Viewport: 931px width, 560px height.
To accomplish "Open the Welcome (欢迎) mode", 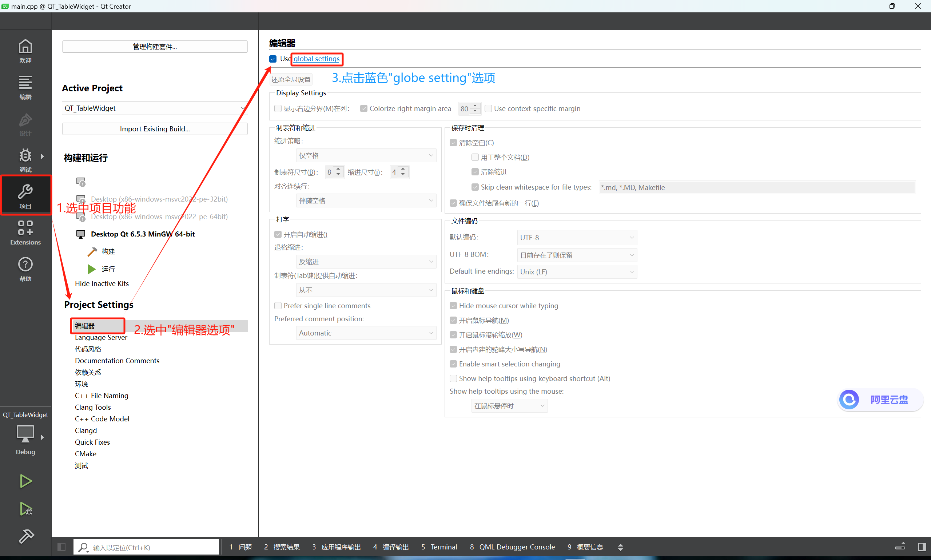I will click(x=25, y=51).
